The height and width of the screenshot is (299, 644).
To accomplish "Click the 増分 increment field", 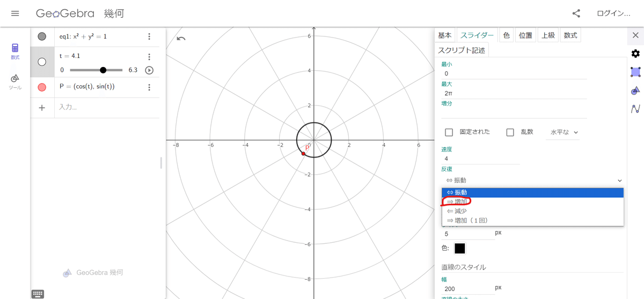I will pyautogui.click(x=514, y=113).
